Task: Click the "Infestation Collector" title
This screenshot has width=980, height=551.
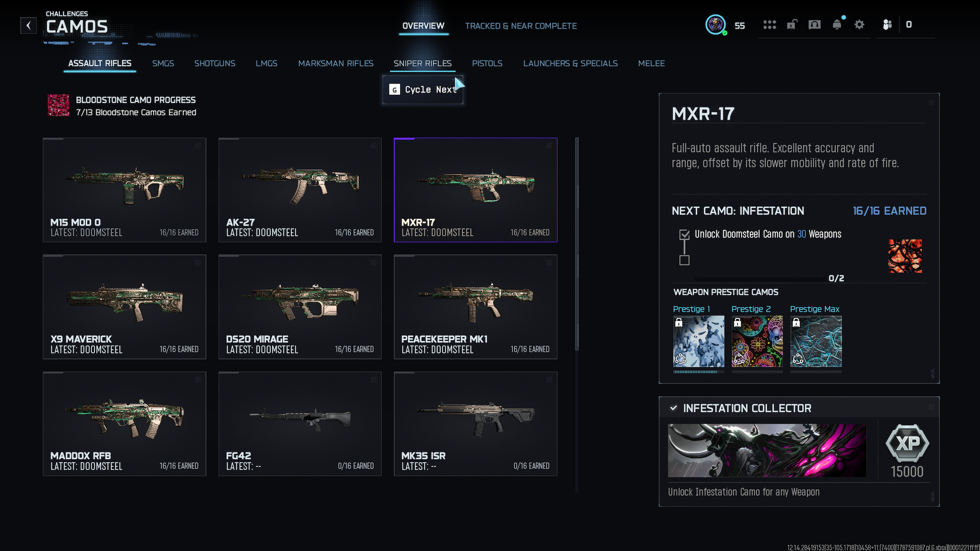Action: 747,408
